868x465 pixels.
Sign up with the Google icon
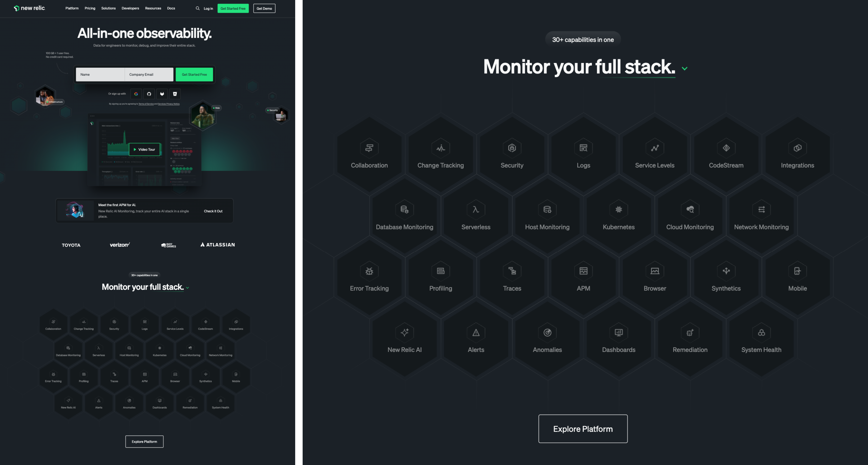136,94
